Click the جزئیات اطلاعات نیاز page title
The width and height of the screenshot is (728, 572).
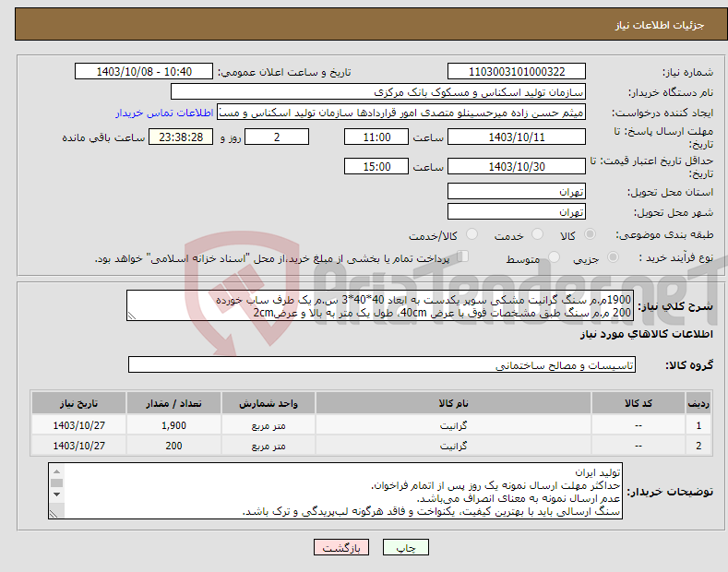coord(660,25)
